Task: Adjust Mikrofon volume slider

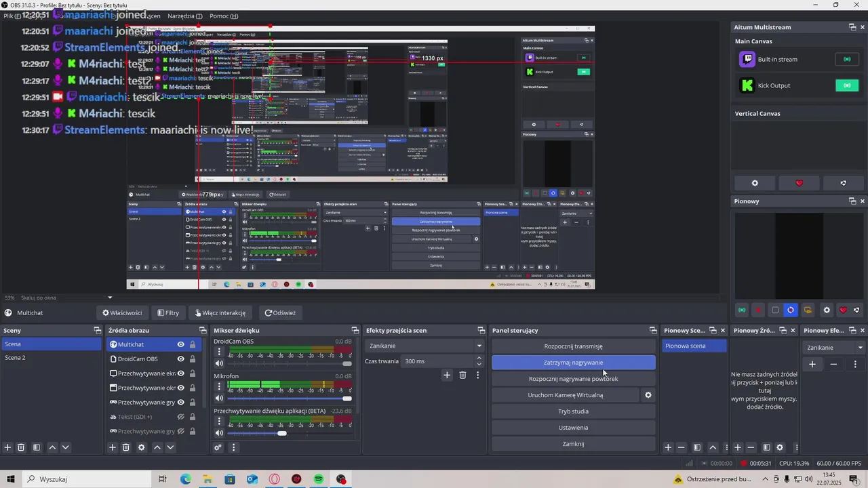Action: click(x=290, y=399)
